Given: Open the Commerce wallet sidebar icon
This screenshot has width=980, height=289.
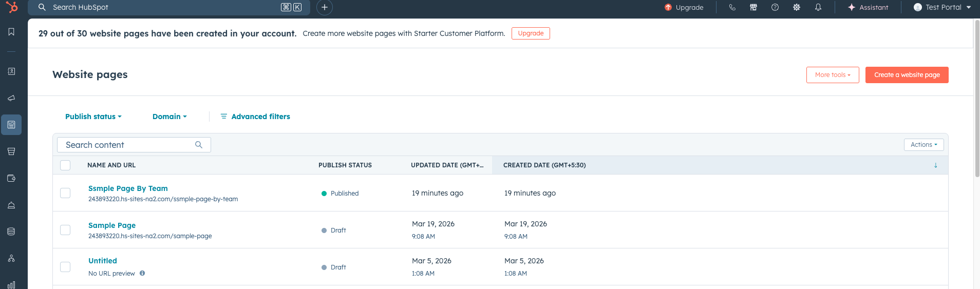Looking at the screenshot, I should (11, 178).
